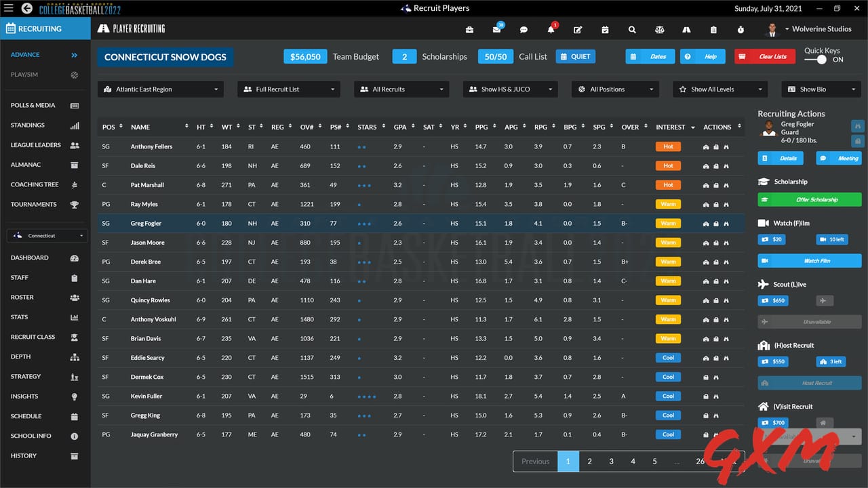Sort the table by the PPG column header
The width and height of the screenshot is (868, 488).
coord(481,127)
